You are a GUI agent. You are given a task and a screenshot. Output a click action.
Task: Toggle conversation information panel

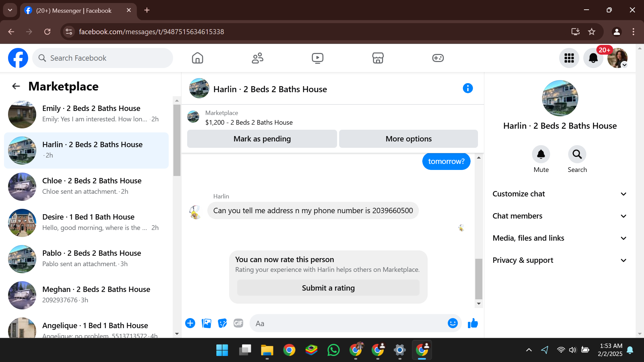468,88
